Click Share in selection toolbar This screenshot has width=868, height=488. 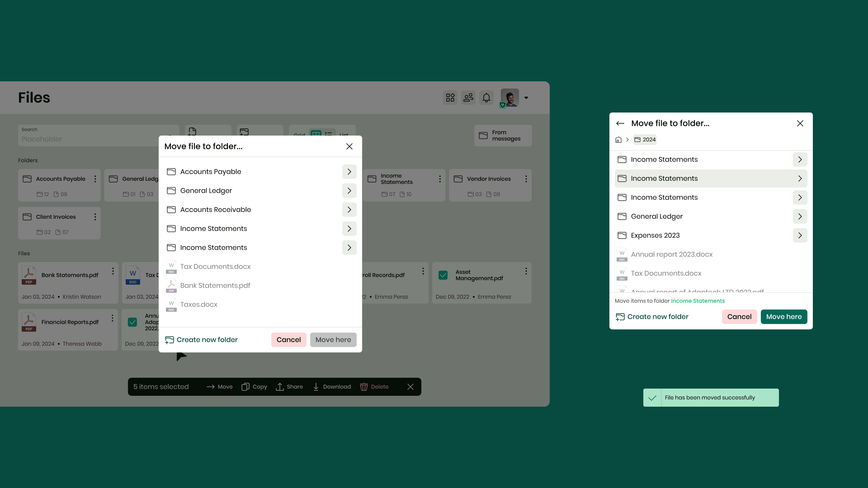(289, 386)
